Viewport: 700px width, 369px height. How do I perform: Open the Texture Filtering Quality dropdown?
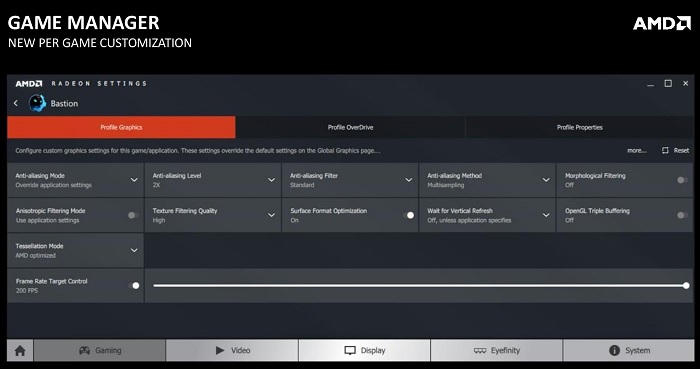point(213,215)
